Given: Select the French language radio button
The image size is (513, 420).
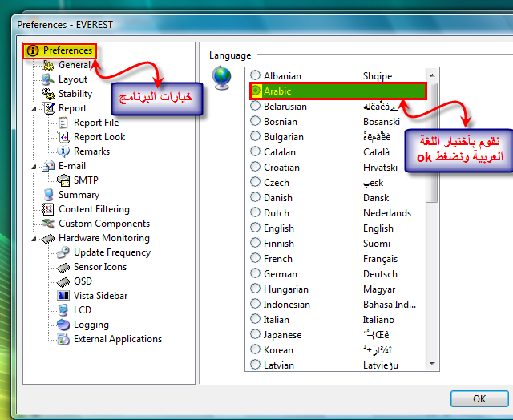Looking at the screenshot, I should pos(255,258).
